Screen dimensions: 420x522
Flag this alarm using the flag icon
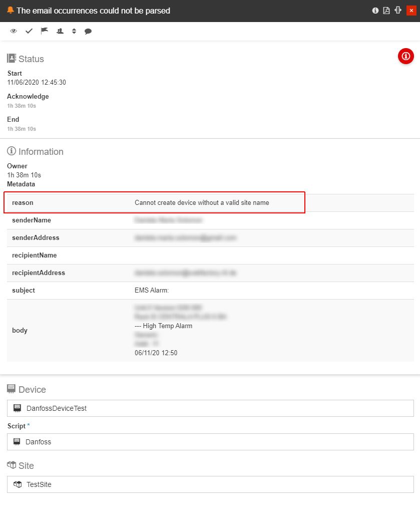point(45,31)
